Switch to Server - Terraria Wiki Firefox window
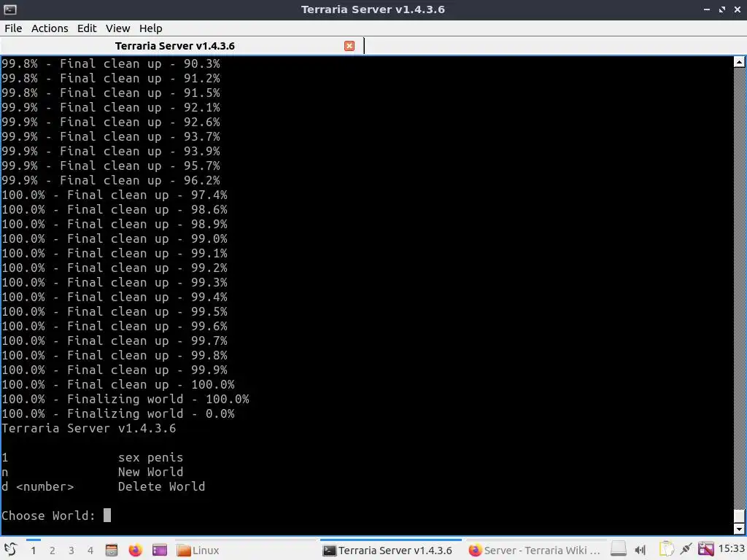 [535, 551]
